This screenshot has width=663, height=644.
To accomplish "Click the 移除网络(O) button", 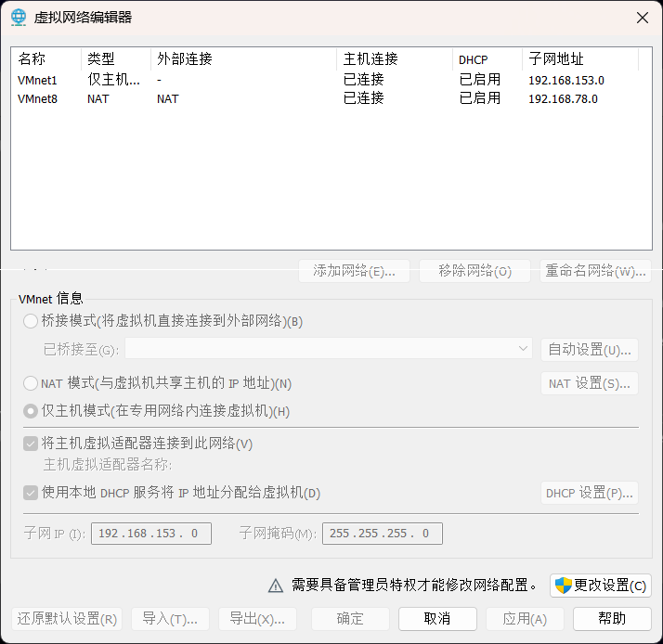I will pos(474,270).
